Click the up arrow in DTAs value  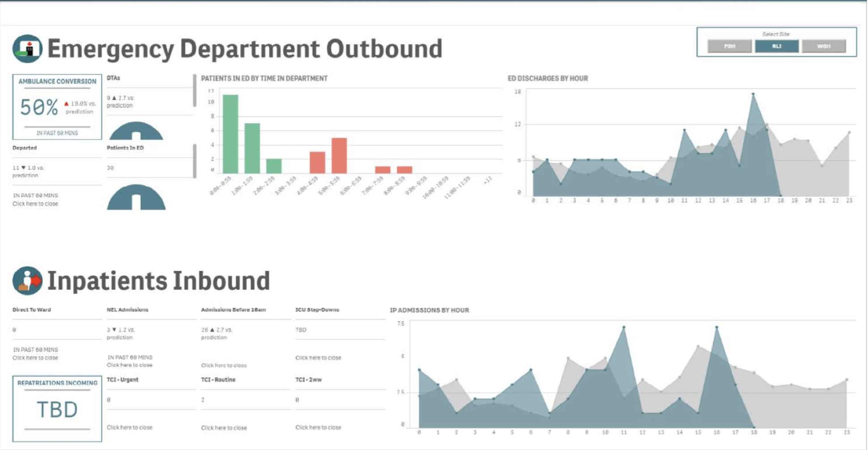tap(114, 98)
